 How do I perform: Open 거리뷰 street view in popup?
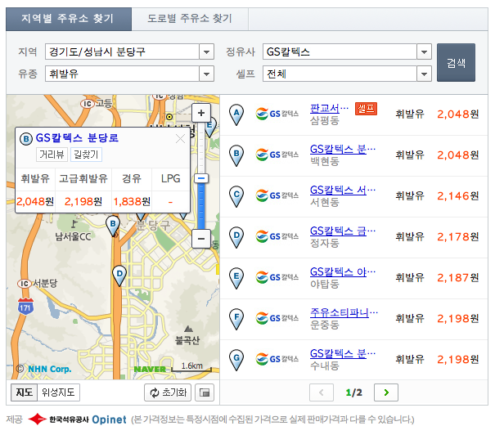point(52,155)
